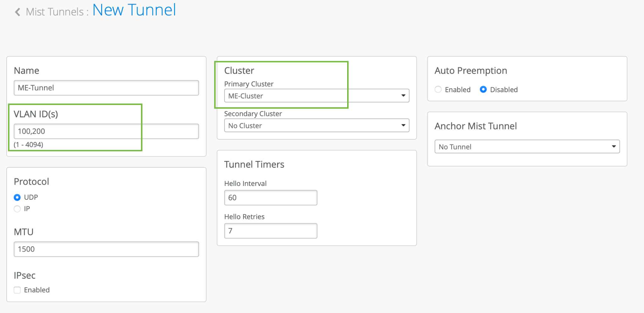Click the Secondary Cluster dropdown arrow icon
The width and height of the screenshot is (644, 313).
point(403,126)
